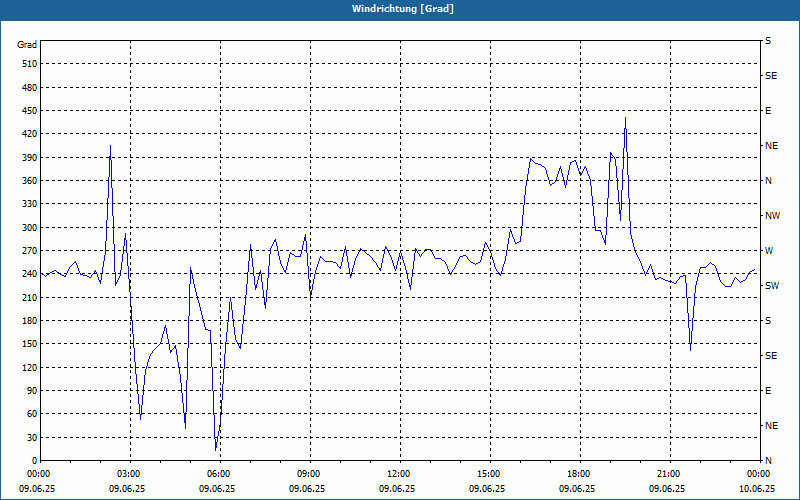Screen dimensions: 800x500
Task: Click the curve's highest peak near 440 degrees
Action: click(x=626, y=118)
